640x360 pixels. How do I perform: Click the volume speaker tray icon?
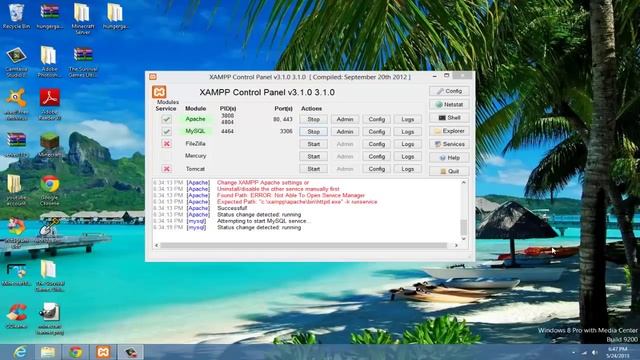click(x=595, y=352)
